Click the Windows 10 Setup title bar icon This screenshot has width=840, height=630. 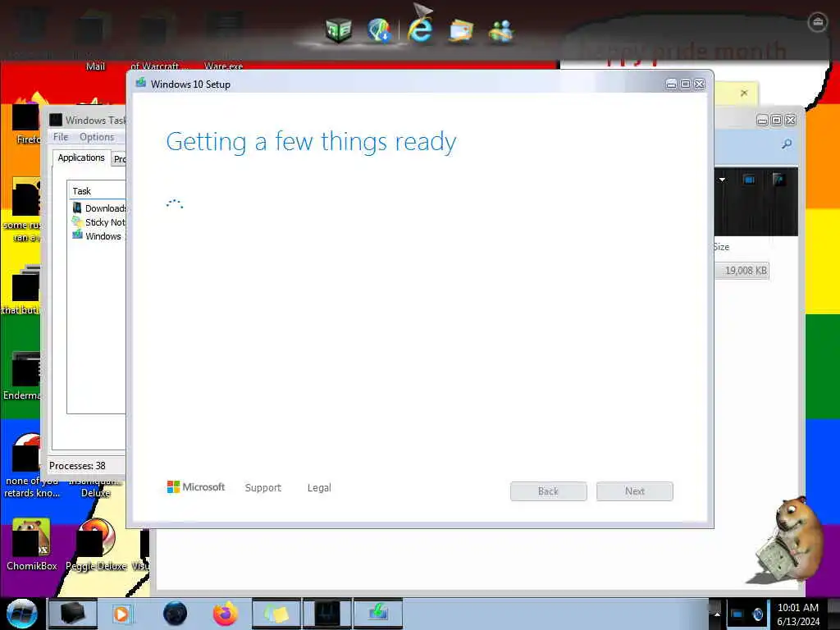pyautogui.click(x=141, y=83)
